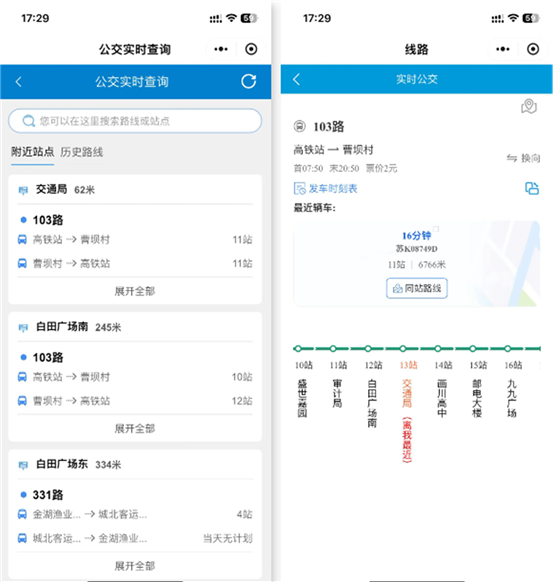Select the 13站 交通局 stop on the route line
553x582 pixels.
[403, 349]
